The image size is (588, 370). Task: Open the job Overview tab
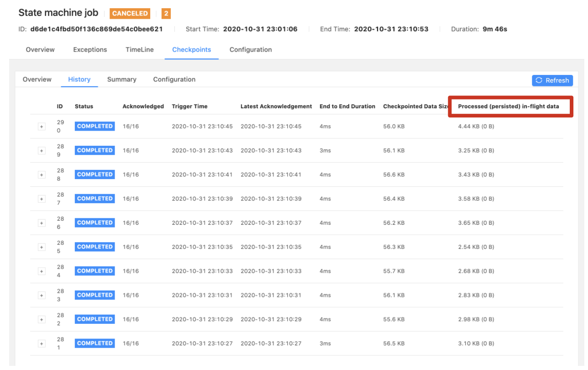tap(40, 49)
